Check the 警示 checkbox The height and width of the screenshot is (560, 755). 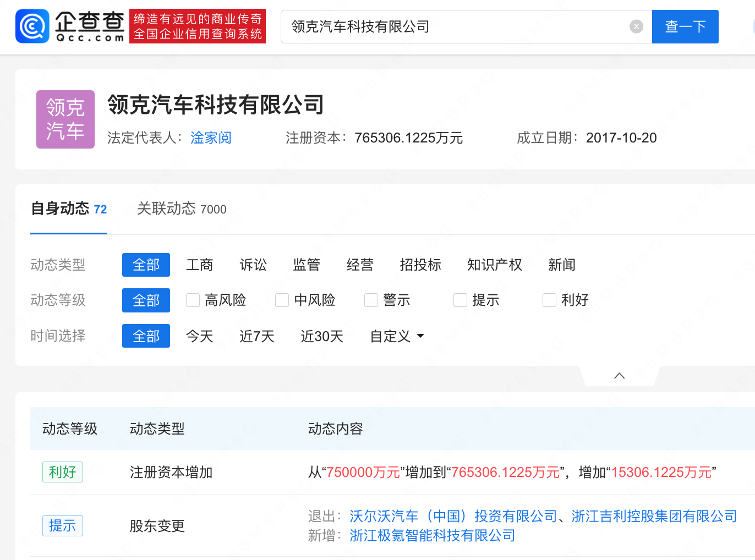pyautogui.click(x=371, y=300)
